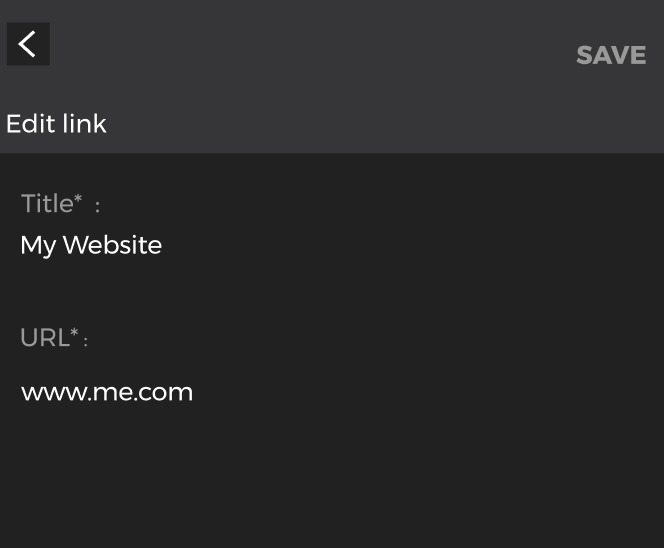Click the colon after the Title label

pyautogui.click(x=97, y=207)
